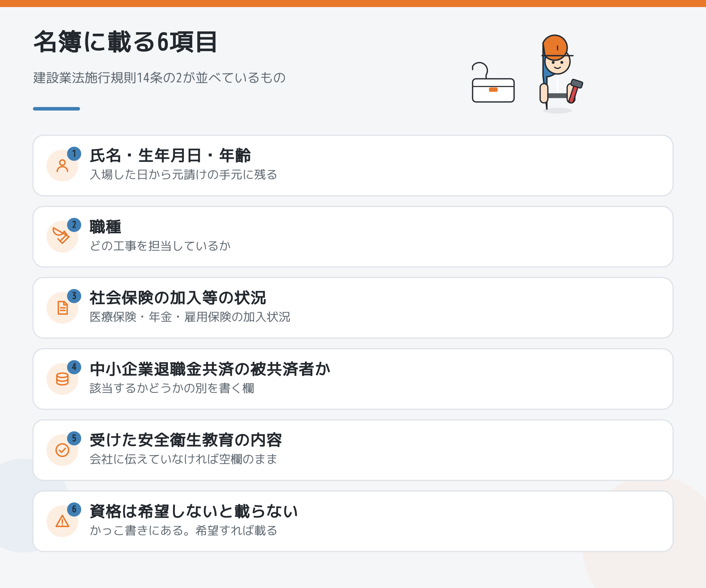Click the coin stack icon beside 中小企業退職金共済
Image resolution: width=706 pixels, height=588 pixels.
coord(62,379)
